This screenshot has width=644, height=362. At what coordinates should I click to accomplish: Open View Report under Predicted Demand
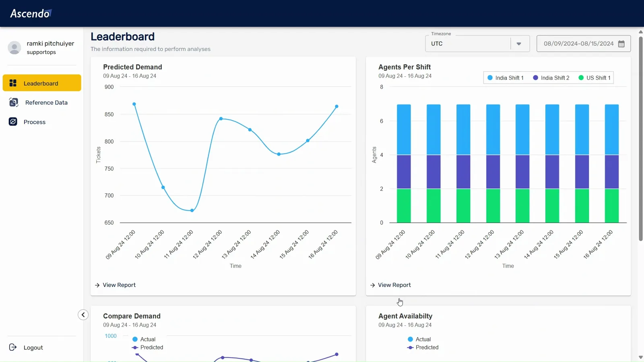pos(119,285)
